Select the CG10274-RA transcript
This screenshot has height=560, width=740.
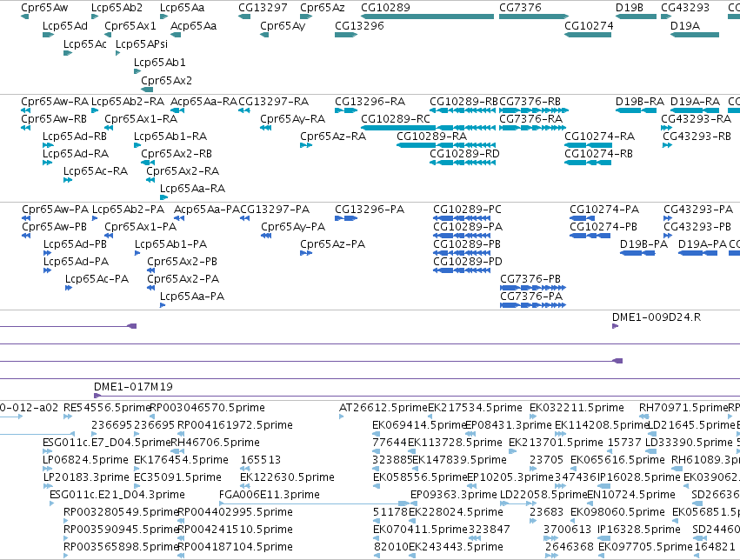(588, 145)
